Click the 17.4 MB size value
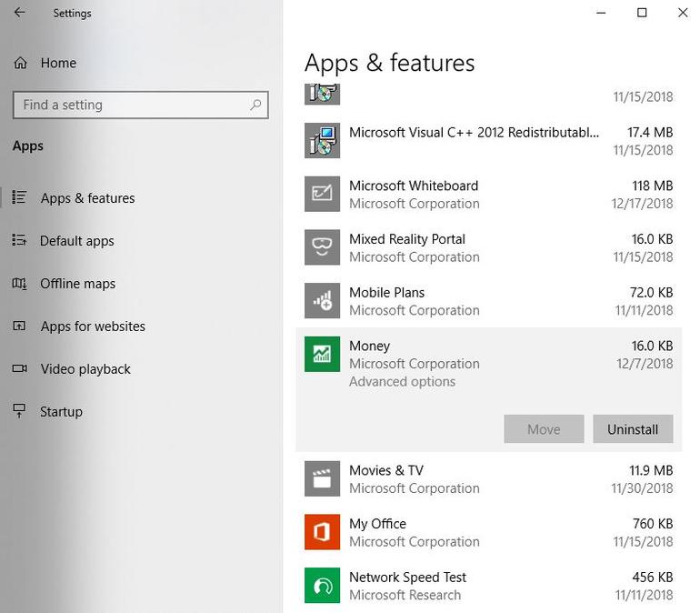 pos(650,132)
